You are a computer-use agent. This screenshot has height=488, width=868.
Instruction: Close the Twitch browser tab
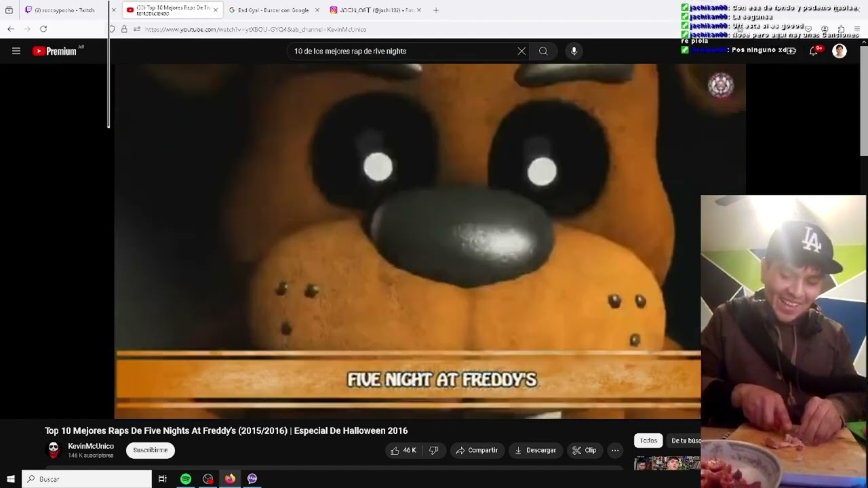coord(114,10)
